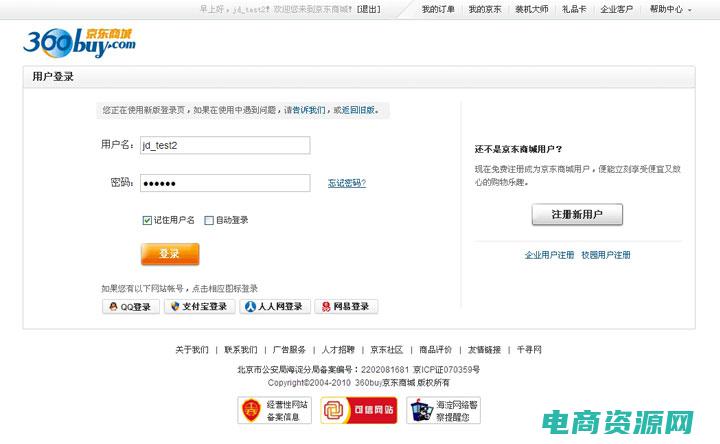Uncheck the 记住用户名 checkbox
Image resolution: width=720 pixels, height=444 pixels.
point(147,220)
